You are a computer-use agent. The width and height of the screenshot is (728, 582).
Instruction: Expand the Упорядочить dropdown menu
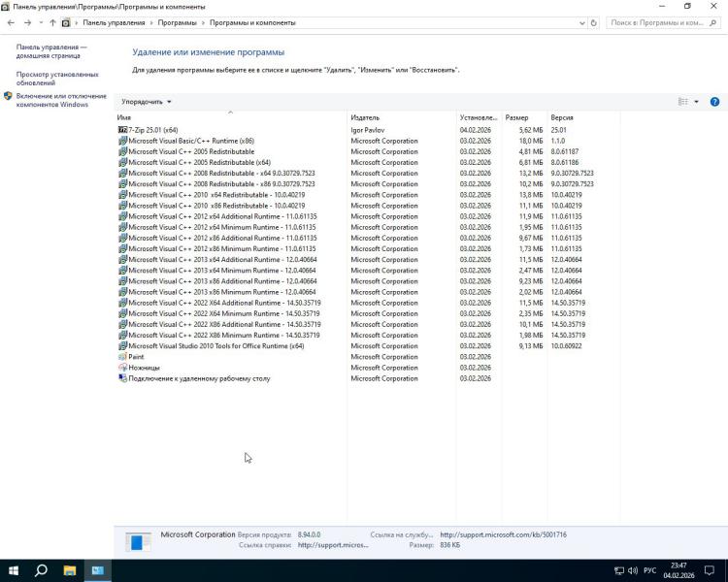pos(147,102)
